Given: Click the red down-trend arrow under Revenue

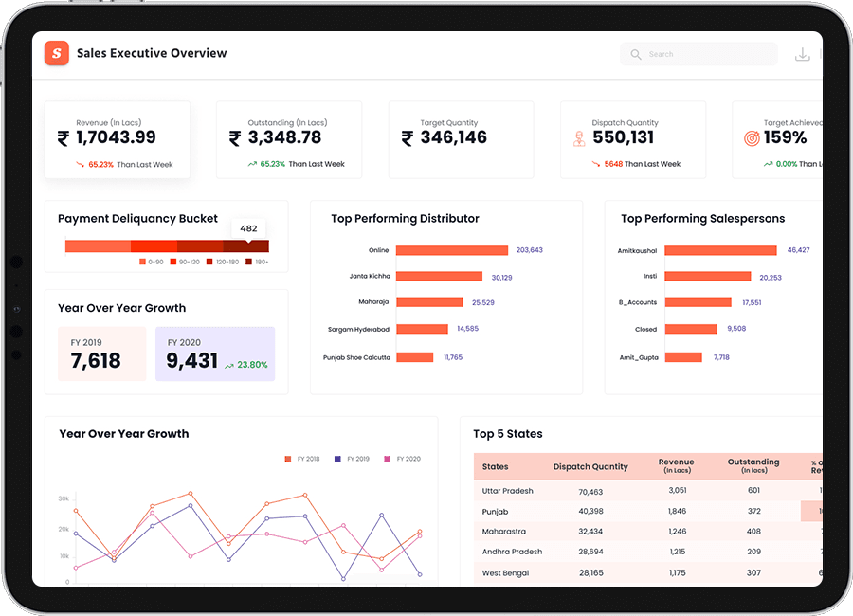Looking at the screenshot, I should point(80,164).
